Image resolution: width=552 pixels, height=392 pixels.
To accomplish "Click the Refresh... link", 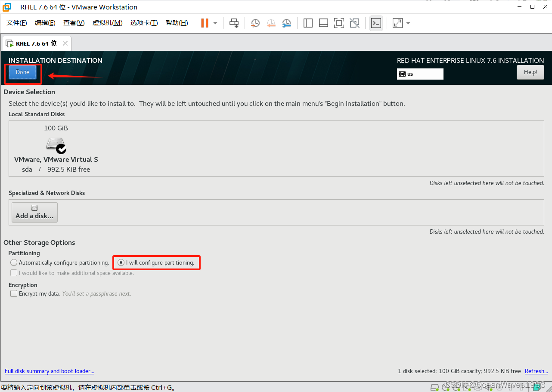I will pyautogui.click(x=536, y=371).
